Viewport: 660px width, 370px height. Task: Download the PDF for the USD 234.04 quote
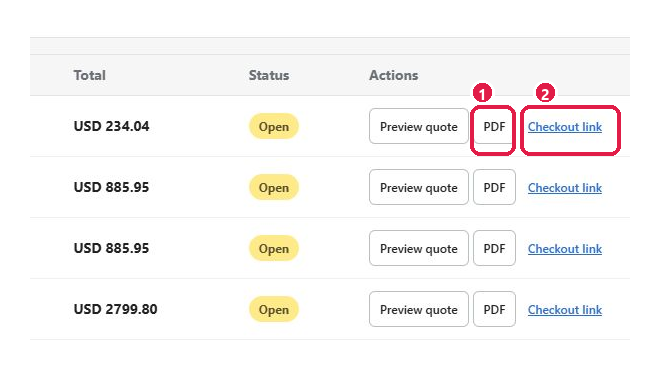click(494, 126)
